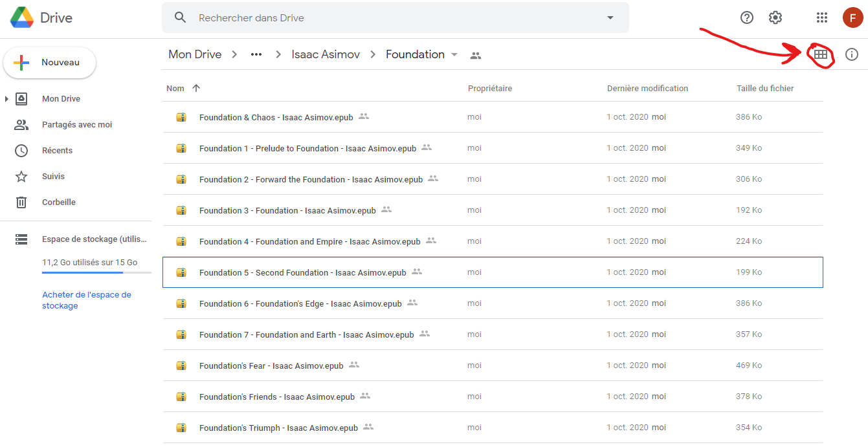Select 'Foundation's Fear - Isaac Asimov.epub'
The height and width of the screenshot is (447, 868).
pos(493,365)
